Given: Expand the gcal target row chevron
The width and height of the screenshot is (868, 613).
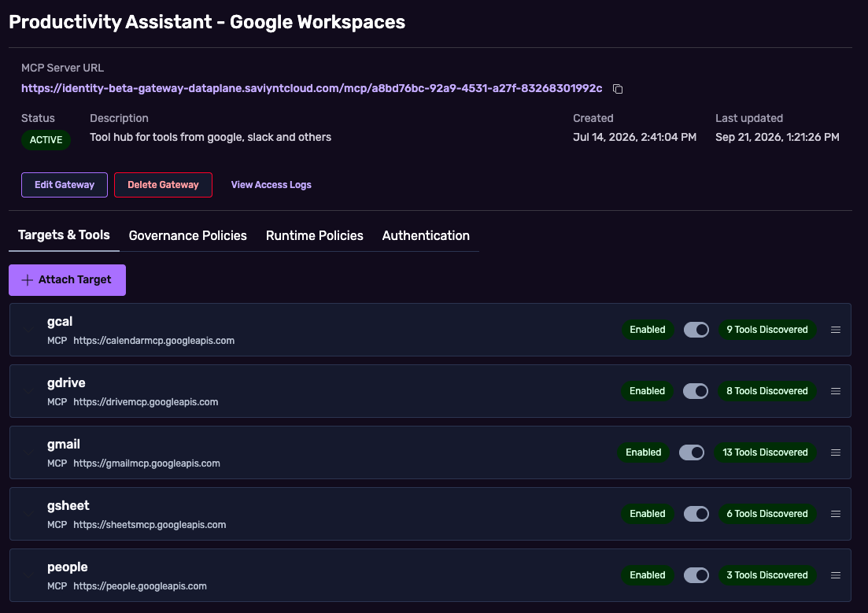Looking at the screenshot, I should (29, 330).
